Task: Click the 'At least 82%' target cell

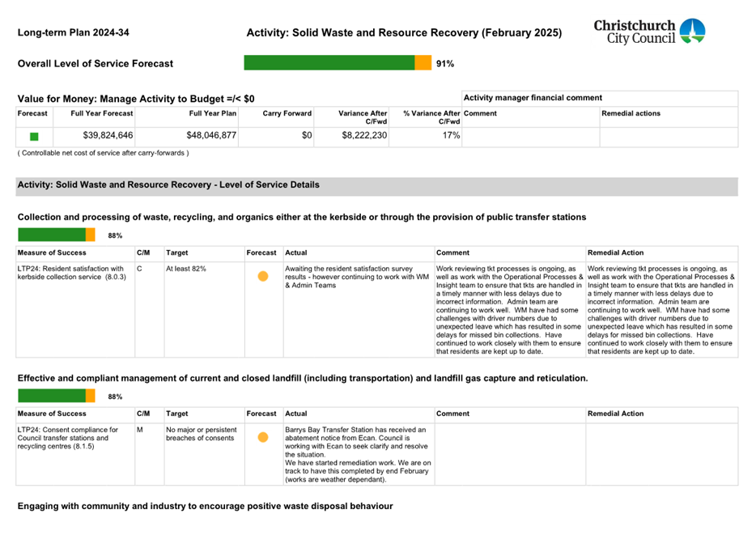Action: (x=186, y=269)
